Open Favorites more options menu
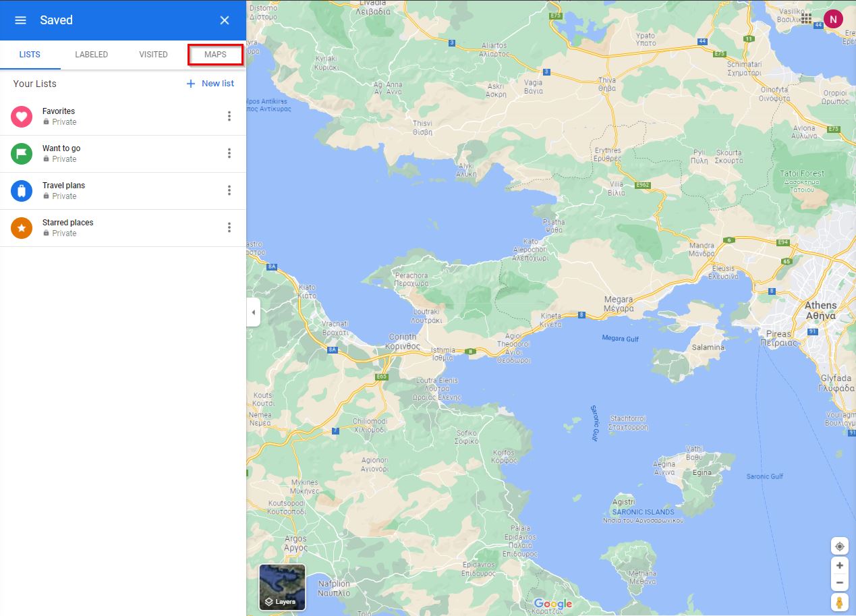The image size is (856, 616). tap(229, 116)
